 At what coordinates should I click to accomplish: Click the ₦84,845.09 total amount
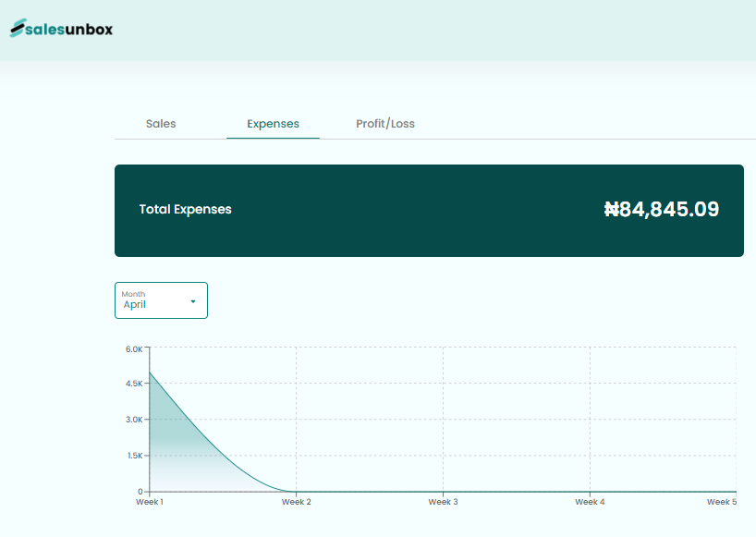[661, 210]
